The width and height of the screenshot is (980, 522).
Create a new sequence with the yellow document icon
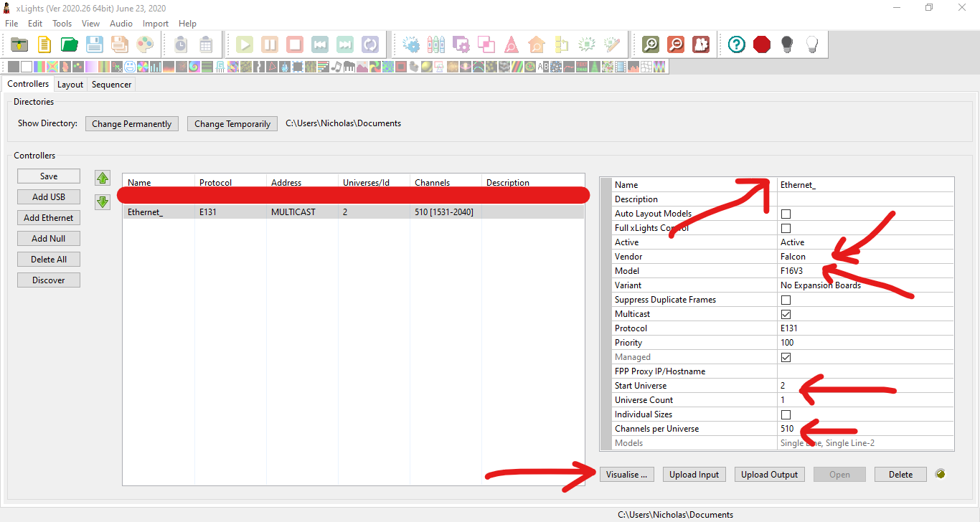(x=44, y=44)
